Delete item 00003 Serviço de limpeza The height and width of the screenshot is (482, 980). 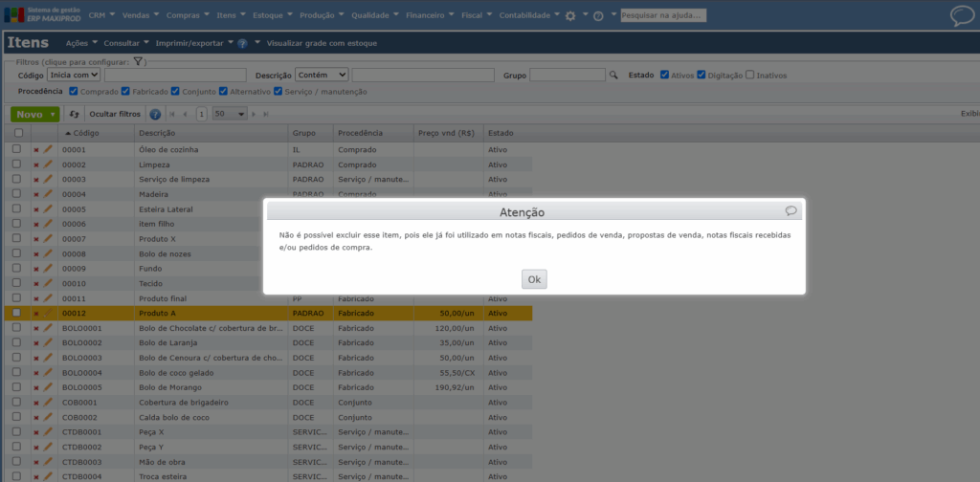pyautogui.click(x=35, y=180)
